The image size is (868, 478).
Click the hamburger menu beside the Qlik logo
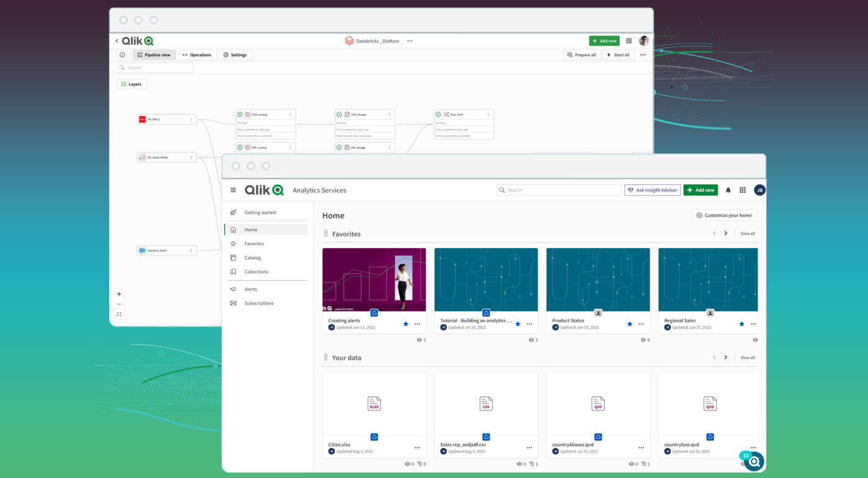click(233, 190)
